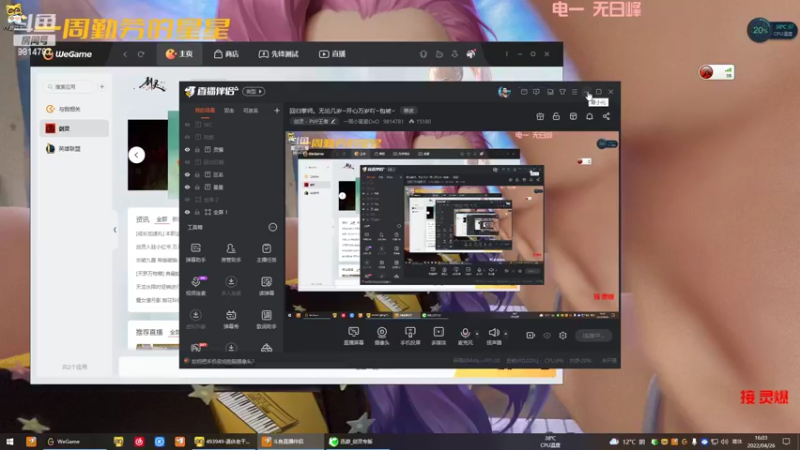Expand speaker options arrow
This screenshot has height=450, width=800.
[506, 334]
